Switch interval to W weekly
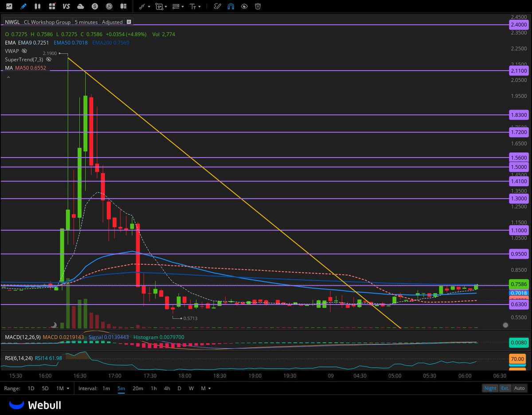The image size is (532, 415). pyautogui.click(x=191, y=388)
